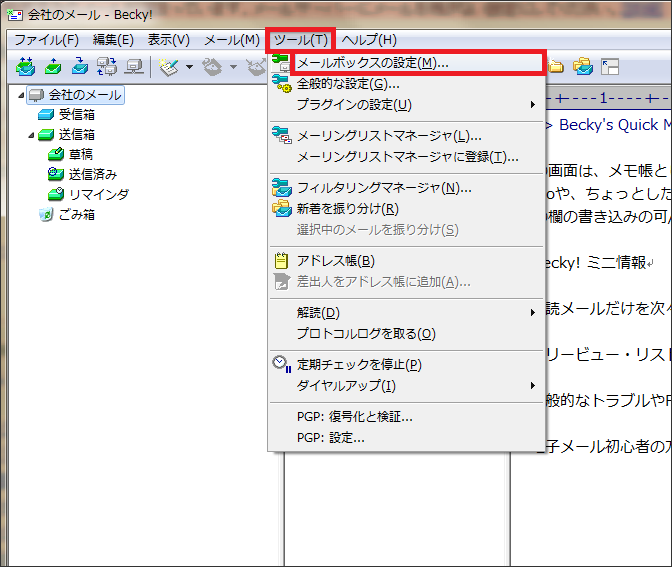672x567 pixels.
Task: Select the 草稿 drafts folder
Action: (81, 154)
